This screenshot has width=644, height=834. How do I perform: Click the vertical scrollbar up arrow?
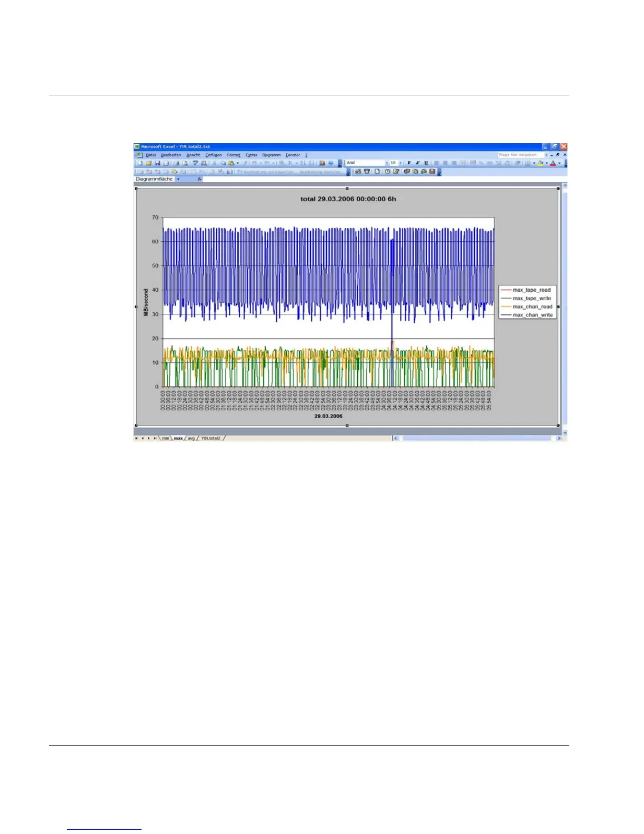coord(565,185)
